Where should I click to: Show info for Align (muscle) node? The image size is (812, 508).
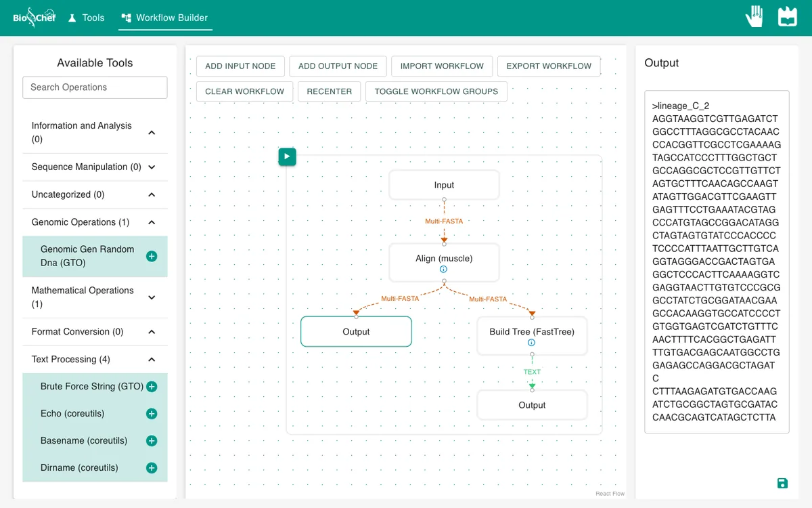pos(444,270)
